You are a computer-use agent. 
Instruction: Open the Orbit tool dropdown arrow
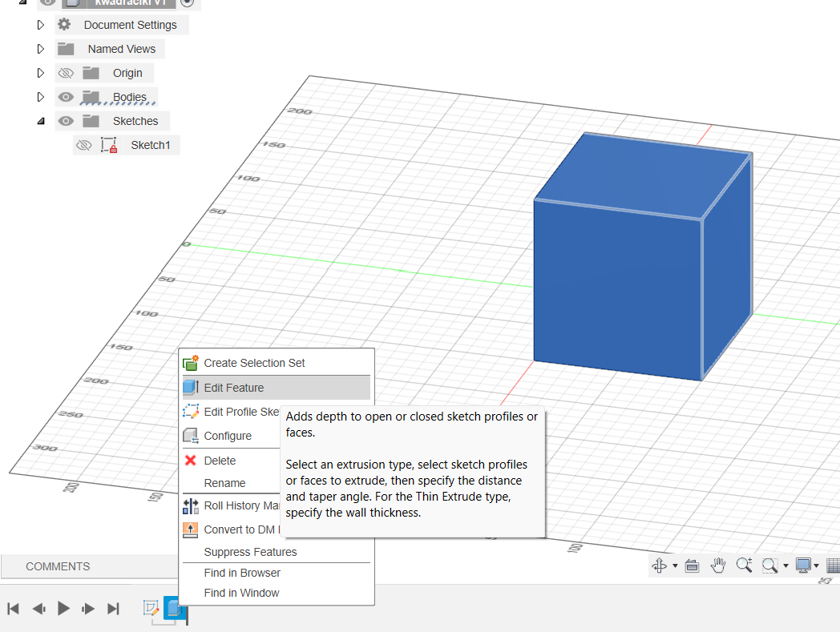pyautogui.click(x=675, y=566)
